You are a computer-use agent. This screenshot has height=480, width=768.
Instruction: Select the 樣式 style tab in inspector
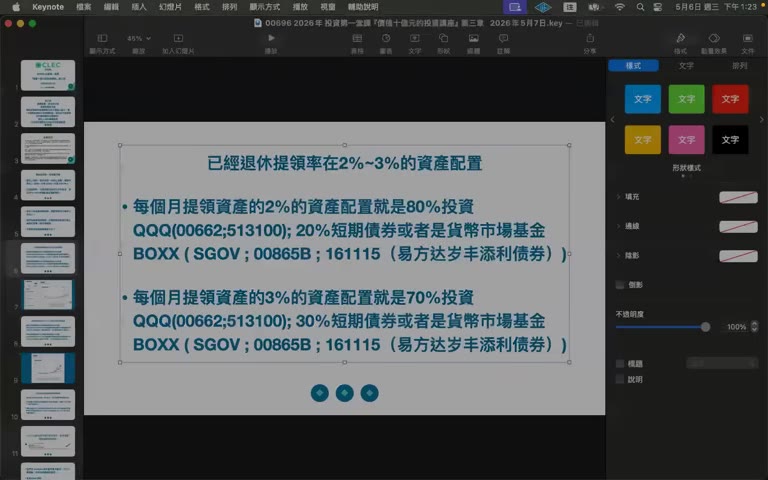point(633,66)
